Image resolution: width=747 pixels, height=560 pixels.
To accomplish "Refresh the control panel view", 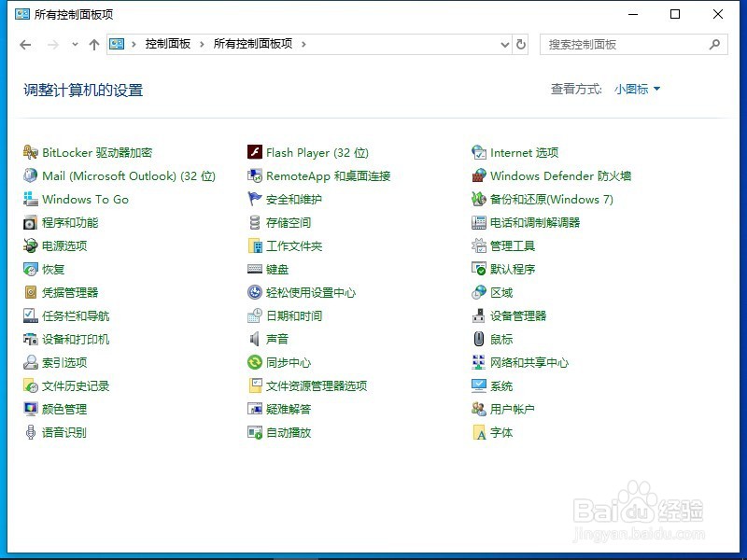I will pos(521,44).
